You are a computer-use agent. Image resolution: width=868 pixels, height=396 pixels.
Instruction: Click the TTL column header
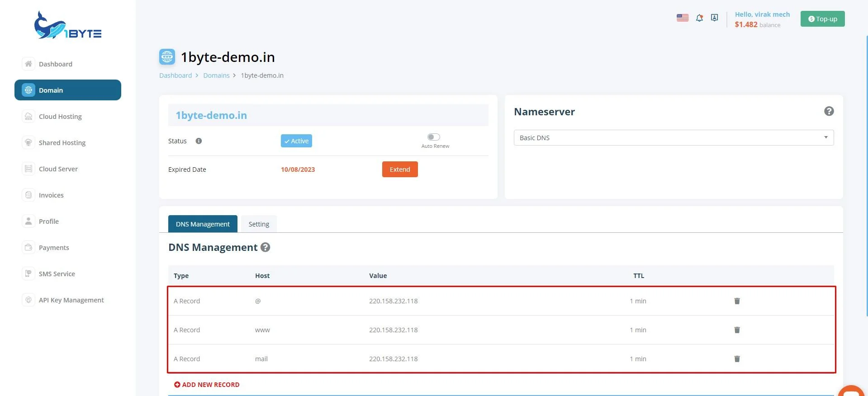click(x=639, y=276)
